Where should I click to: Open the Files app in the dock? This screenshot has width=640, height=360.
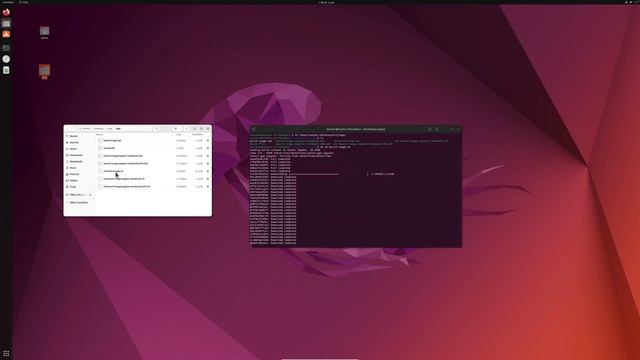click(6, 23)
